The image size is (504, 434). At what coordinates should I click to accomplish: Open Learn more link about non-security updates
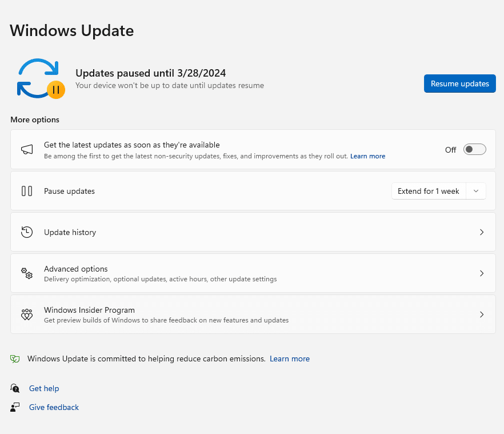click(x=368, y=156)
